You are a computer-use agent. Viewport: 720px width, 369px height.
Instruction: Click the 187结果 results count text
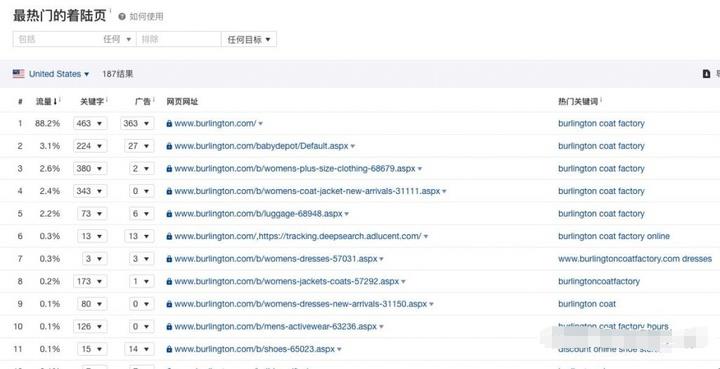click(x=118, y=74)
